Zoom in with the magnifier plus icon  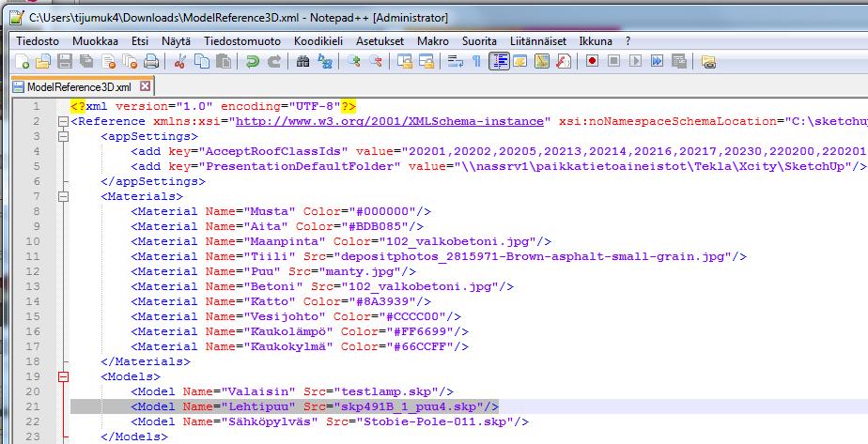click(354, 61)
